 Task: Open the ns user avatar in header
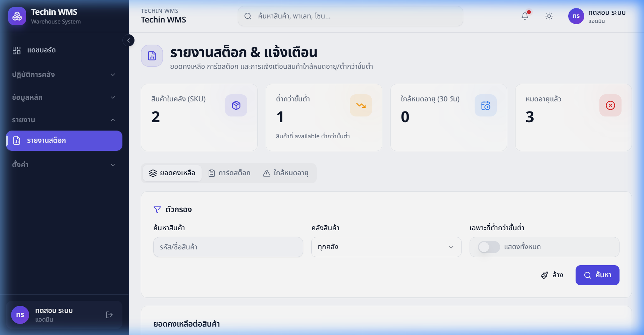point(576,16)
